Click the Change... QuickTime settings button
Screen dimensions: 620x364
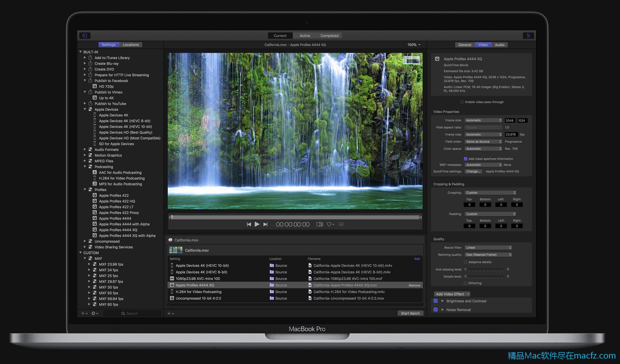(474, 171)
